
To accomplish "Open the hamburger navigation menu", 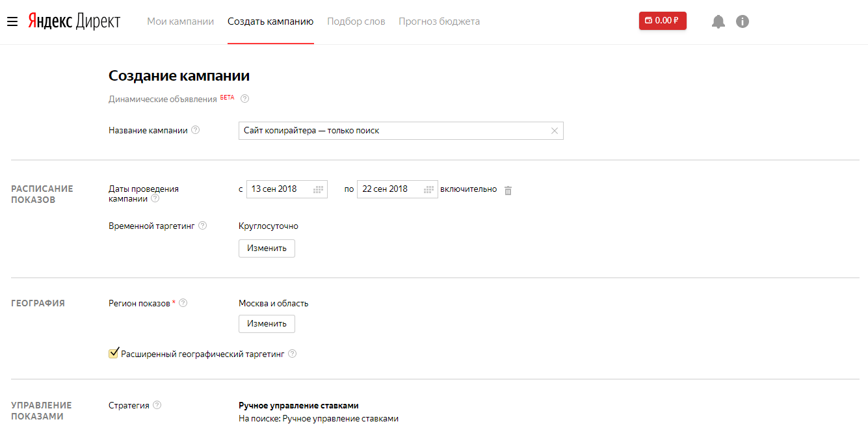I will point(12,20).
